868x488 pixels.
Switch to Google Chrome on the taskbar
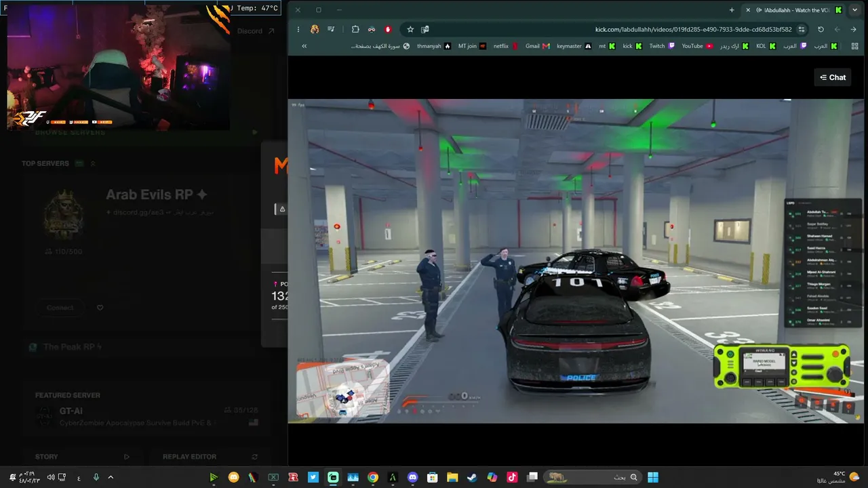(x=373, y=477)
